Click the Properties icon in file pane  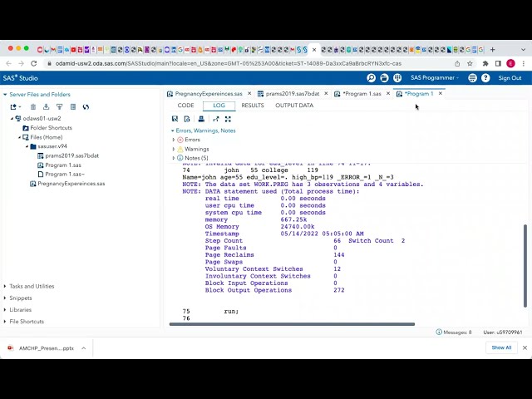[73, 107]
